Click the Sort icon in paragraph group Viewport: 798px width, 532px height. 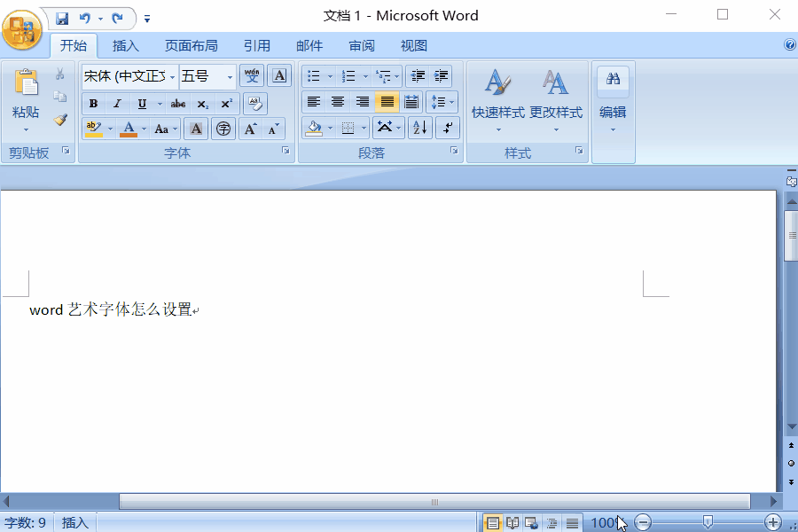pos(420,128)
